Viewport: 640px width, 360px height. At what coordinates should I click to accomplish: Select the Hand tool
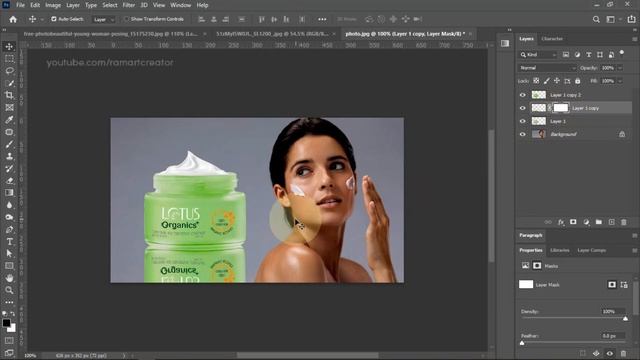pyautogui.click(x=9, y=278)
